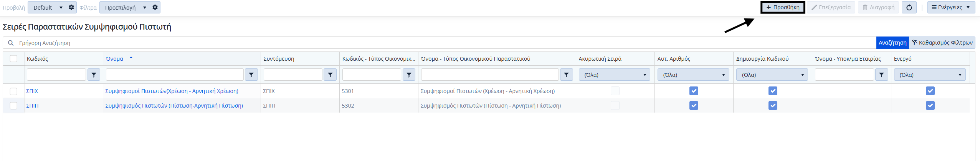Viewport: 980px width, 161px height.
Task: Open Ενεργό (Όλα) filter dropdown
Action: (x=930, y=75)
